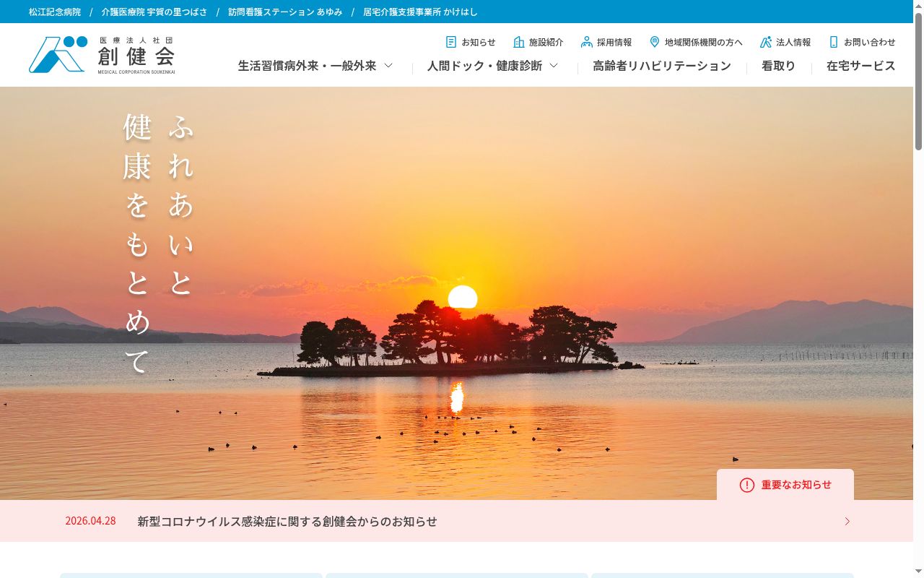This screenshot has height=578, width=924.
Task: Click the 法人情報 text link
Action: pyautogui.click(x=793, y=42)
